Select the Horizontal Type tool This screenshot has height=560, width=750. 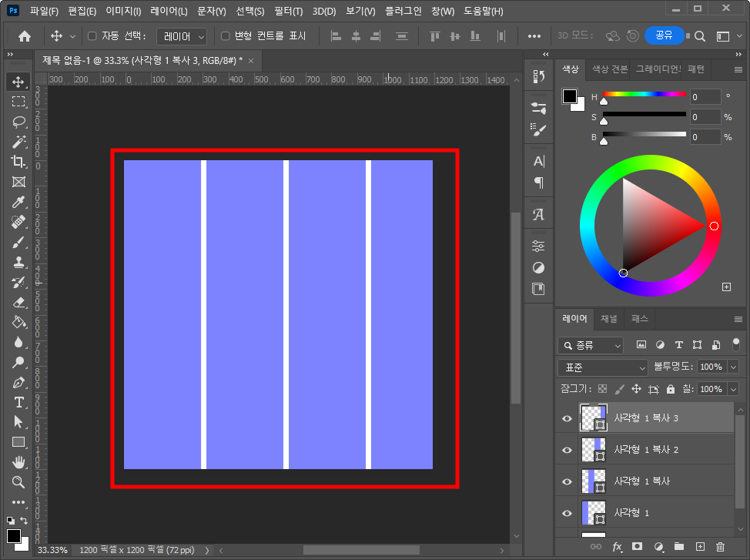coord(18,403)
